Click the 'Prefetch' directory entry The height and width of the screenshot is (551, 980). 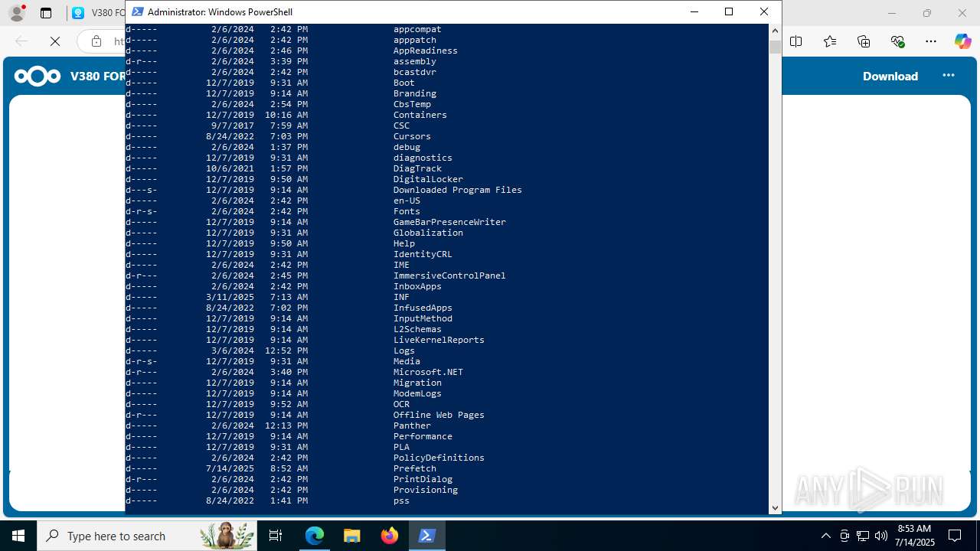click(414, 468)
